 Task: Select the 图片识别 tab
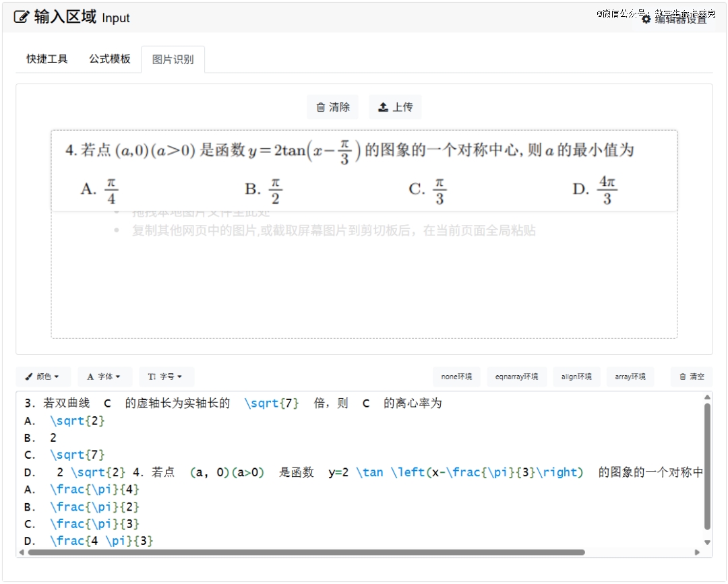click(x=173, y=59)
